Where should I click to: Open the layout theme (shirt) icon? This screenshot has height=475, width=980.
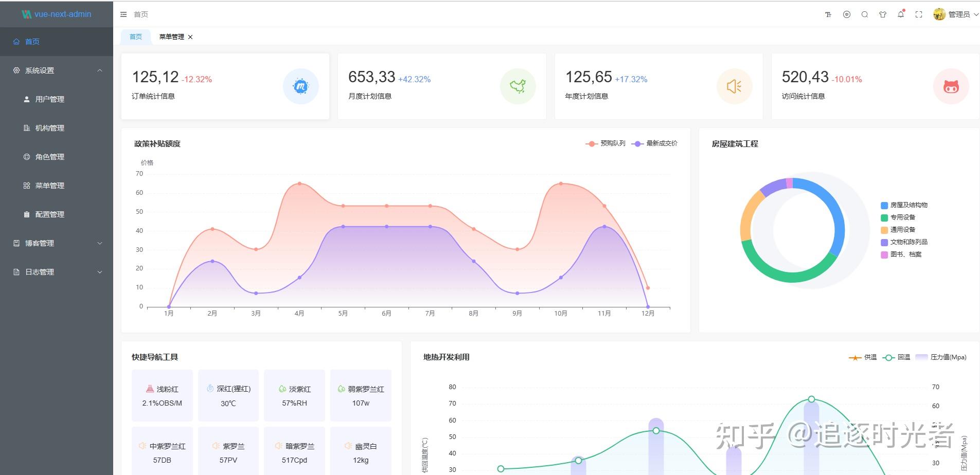(883, 14)
